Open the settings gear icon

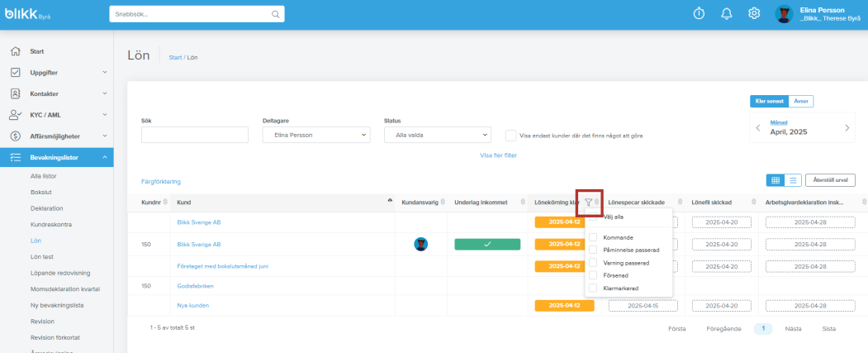754,14
